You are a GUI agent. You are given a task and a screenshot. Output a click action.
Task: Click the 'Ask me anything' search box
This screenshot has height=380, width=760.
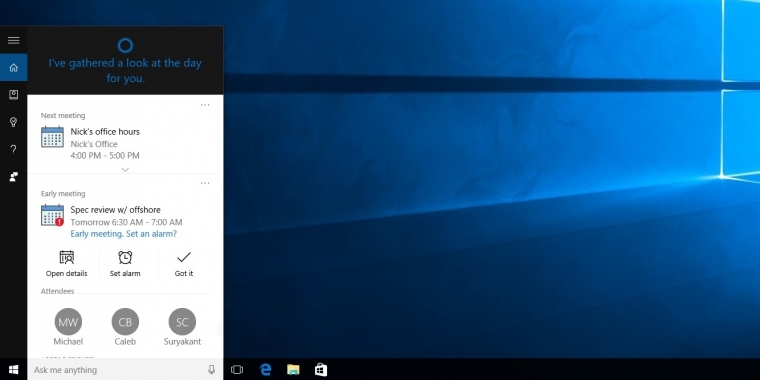125,370
